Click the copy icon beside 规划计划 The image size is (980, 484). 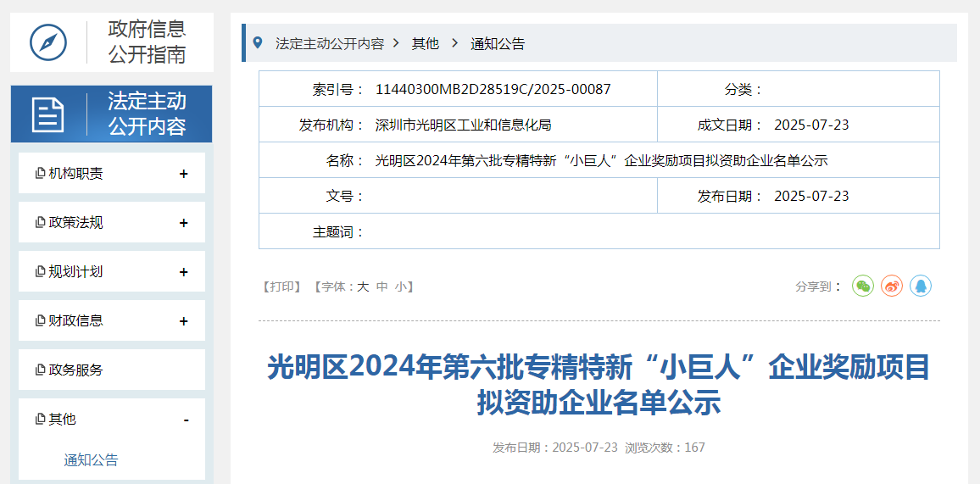(41, 271)
